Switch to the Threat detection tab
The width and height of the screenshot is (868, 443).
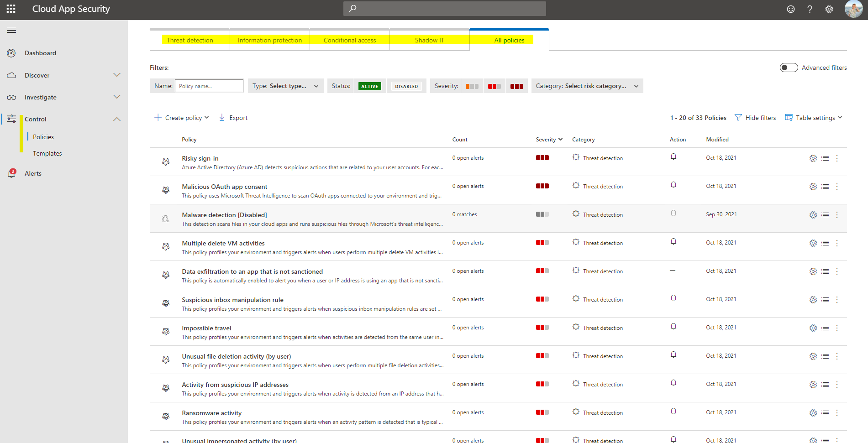tap(190, 40)
